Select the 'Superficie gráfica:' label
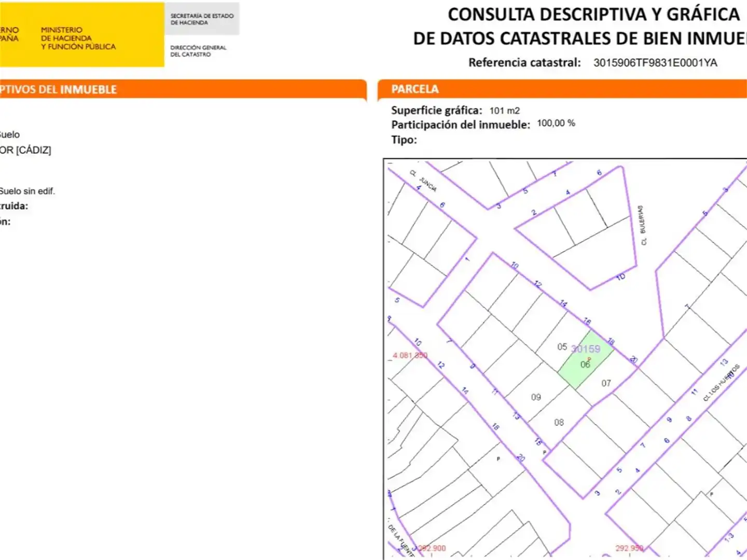 pos(437,110)
